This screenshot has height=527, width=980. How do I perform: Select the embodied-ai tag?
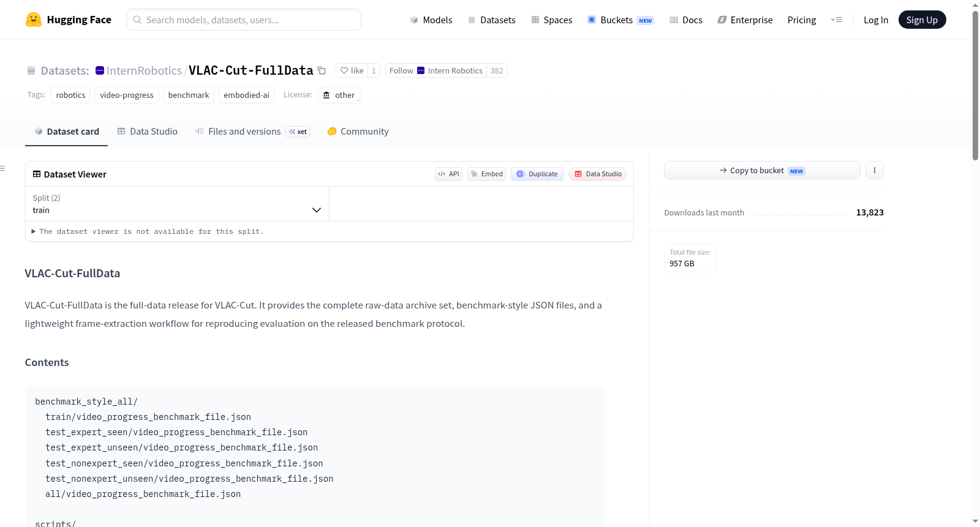pos(246,95)
